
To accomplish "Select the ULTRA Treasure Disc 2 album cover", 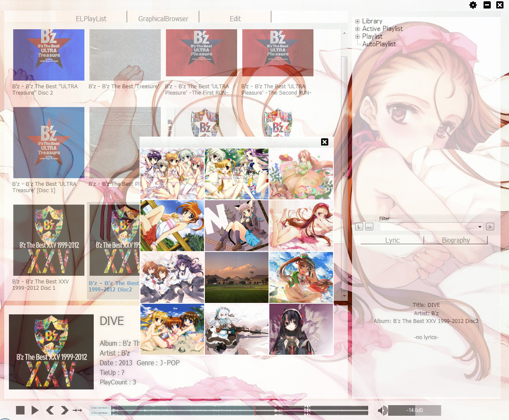I will point(49,55).
